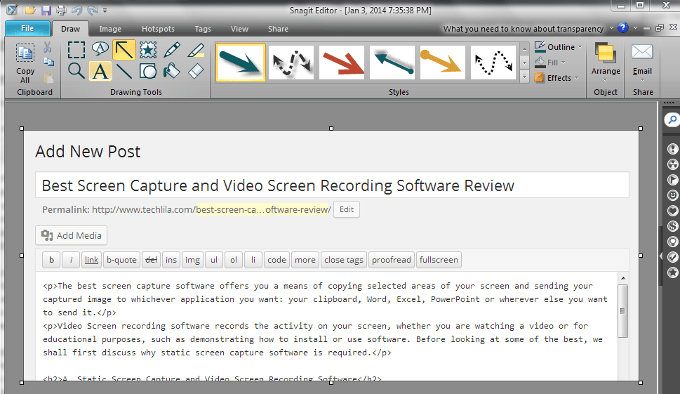
Task: Open dropdown beside transparency tip text
Action: coord(611,29)
